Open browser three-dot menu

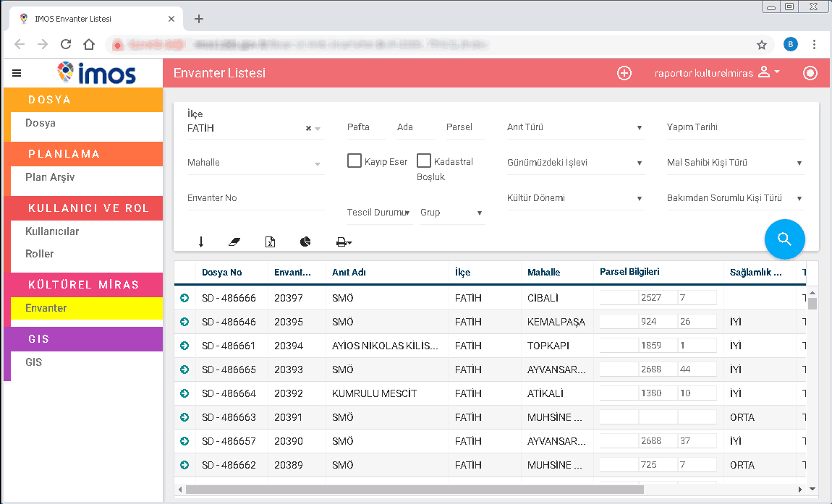click(x=814, y=45)
